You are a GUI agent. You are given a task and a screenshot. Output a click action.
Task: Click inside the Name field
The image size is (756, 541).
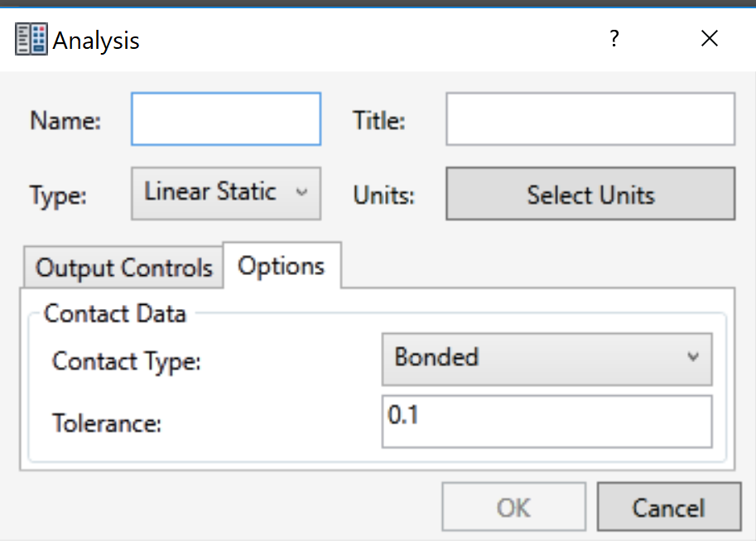click(x=225, y=118)
